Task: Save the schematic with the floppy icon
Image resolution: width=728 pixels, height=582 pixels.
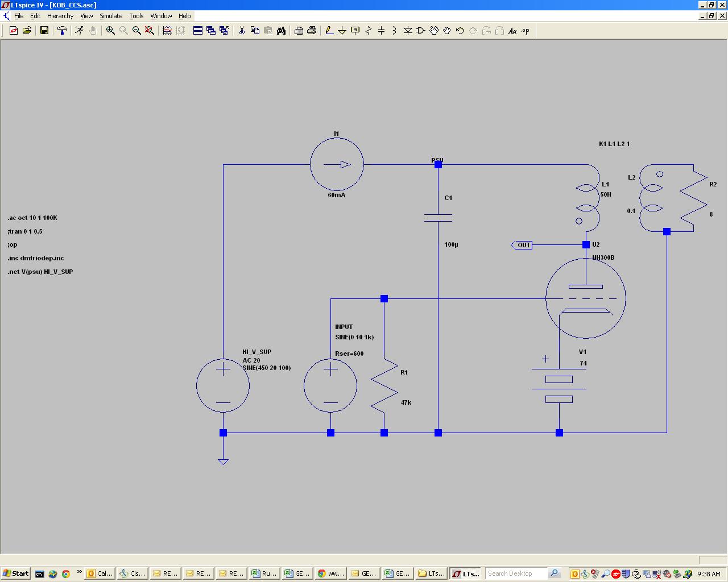Action: tap(44, 31)
